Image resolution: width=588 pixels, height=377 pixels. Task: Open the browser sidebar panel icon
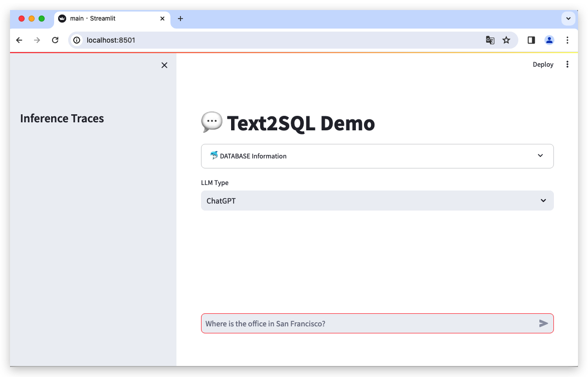(x=531, y=40)
